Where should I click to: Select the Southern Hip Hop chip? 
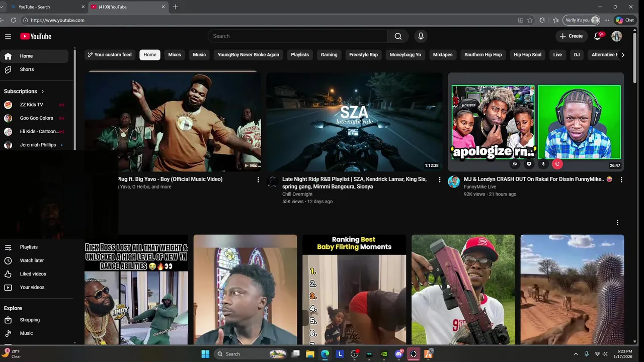tap(483, 55)
